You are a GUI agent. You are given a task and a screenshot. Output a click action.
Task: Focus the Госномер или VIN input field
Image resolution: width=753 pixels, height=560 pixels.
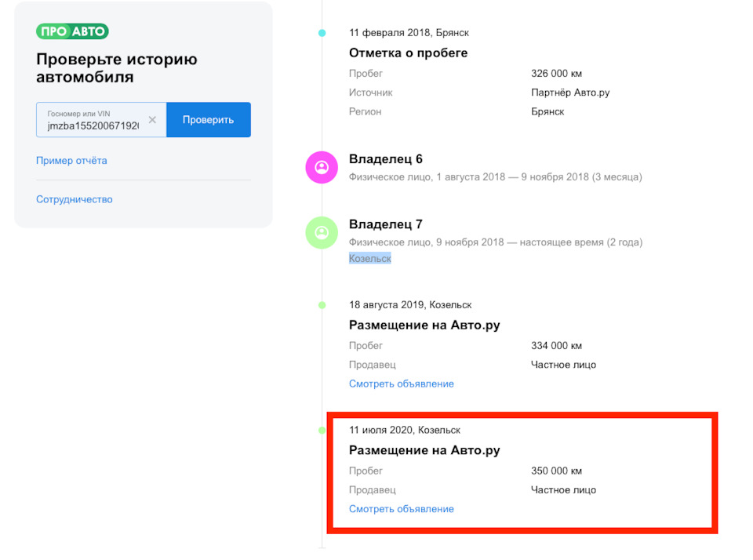pyautogui.click(x=93, y=125)
